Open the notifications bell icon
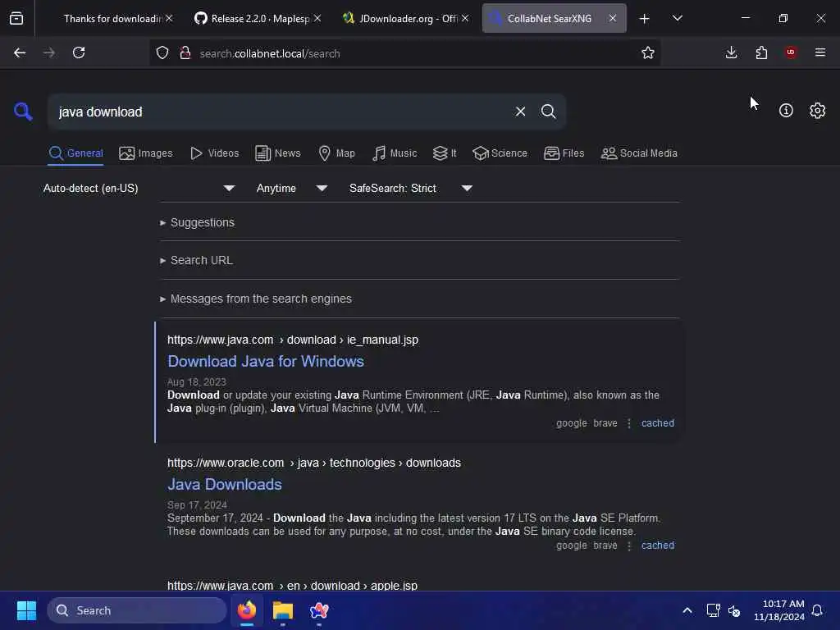This screenshot has height=630, width=840. [818, 610]
